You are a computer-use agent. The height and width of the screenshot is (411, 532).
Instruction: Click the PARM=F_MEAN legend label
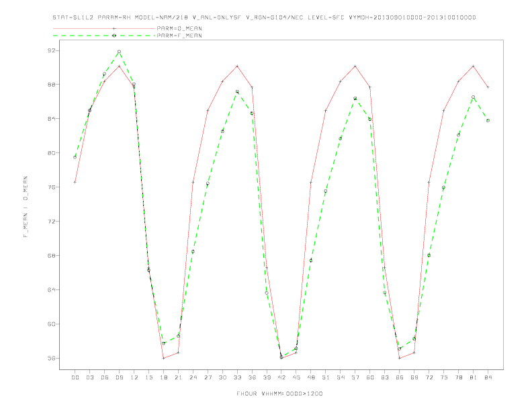click(x=179, y=36)
